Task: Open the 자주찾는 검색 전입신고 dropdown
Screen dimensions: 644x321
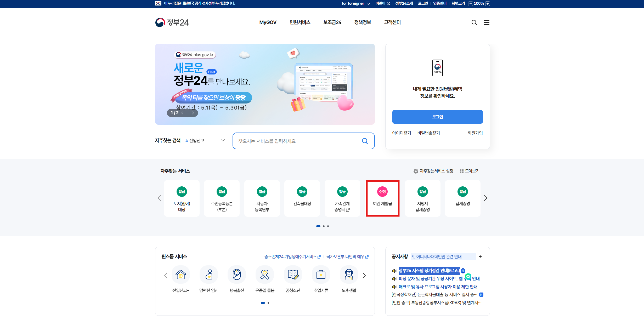Action: [205, 141]
